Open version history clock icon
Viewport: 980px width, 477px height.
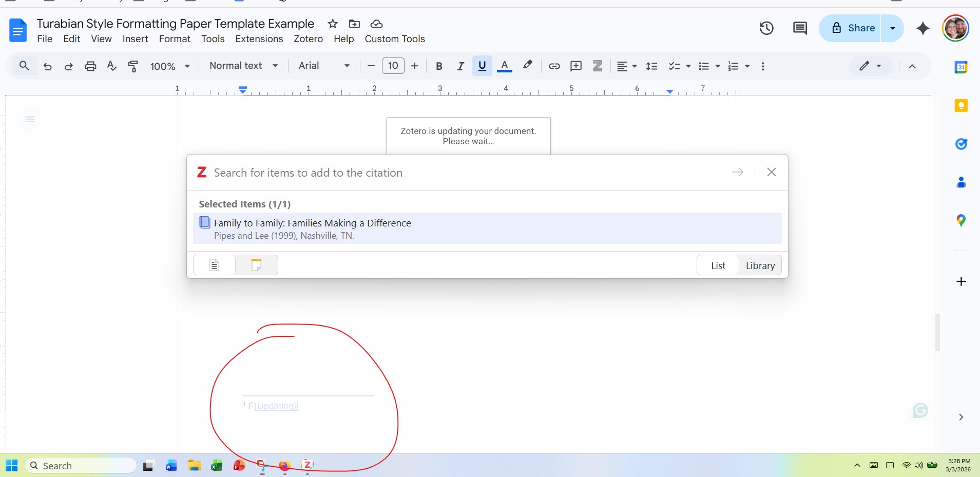[766, 28]
